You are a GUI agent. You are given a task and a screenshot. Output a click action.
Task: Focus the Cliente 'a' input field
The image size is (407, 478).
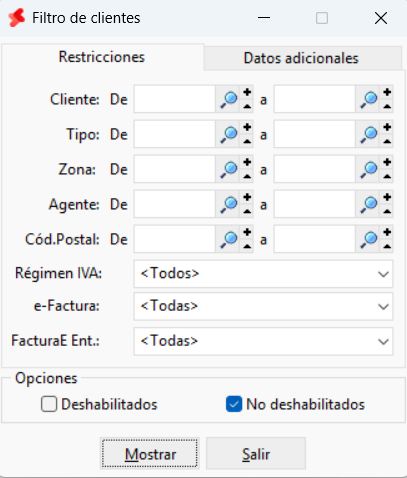tap(315, 99)
